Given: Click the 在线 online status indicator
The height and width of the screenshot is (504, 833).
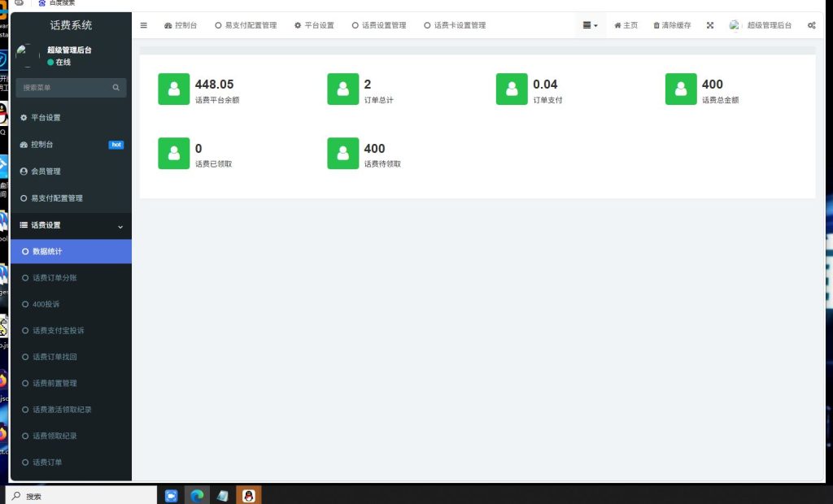Looking at the screenshot, I should (59, 62).
